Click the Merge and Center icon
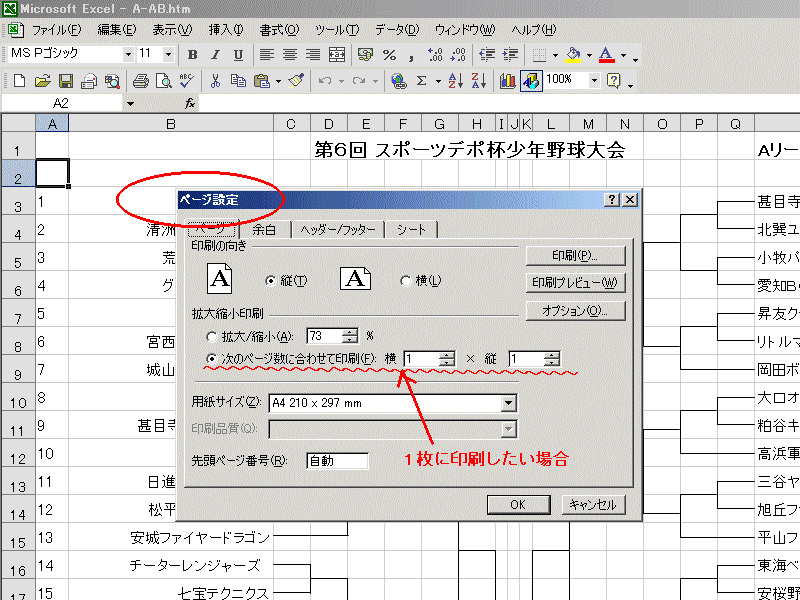This screenshot has height=600, width=800. pos(337,55)
